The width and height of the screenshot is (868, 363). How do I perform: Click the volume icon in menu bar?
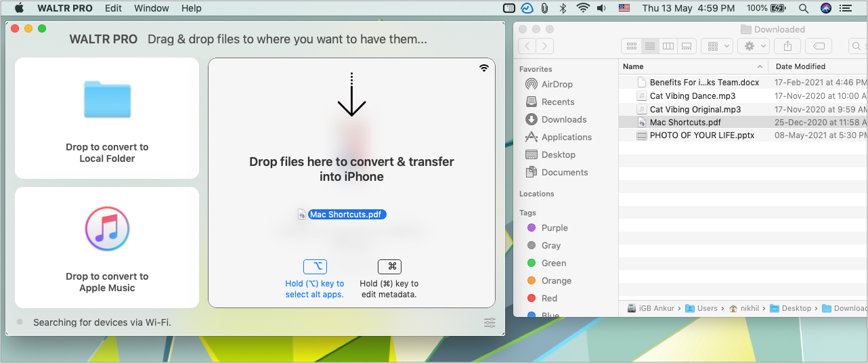pyautogui.click(x=601, y=8)
